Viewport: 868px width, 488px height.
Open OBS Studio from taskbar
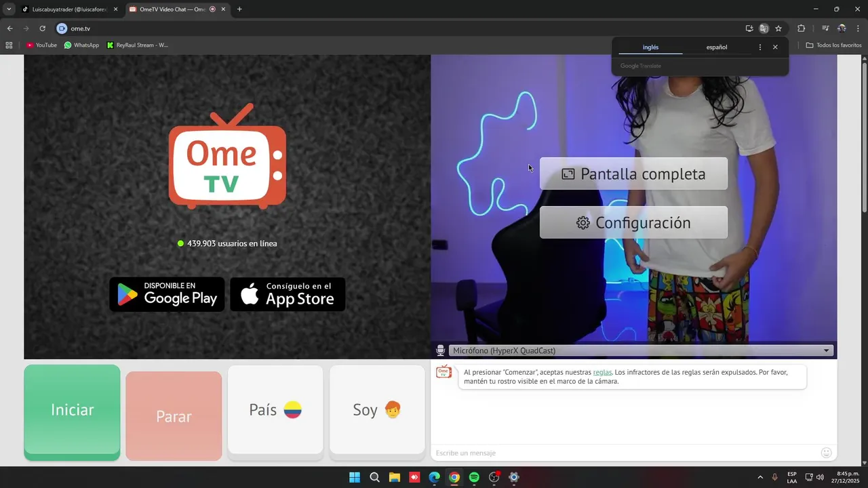(x=494, y=477)
